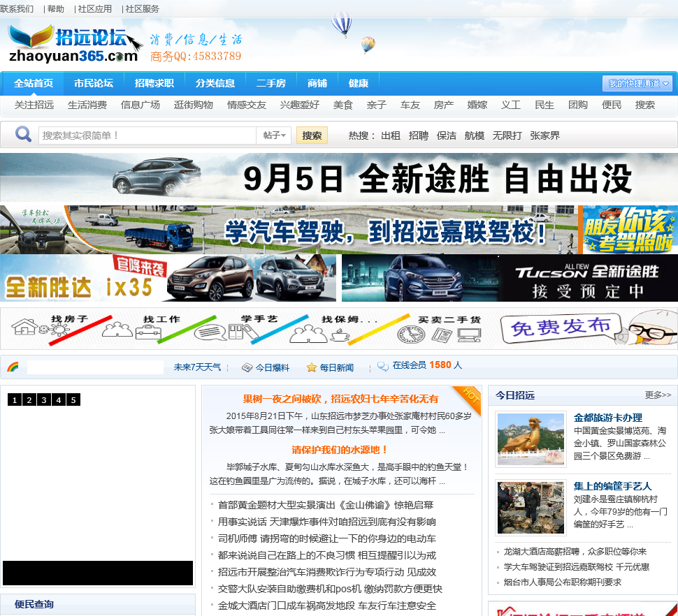
Task: Click the 关注招远 submenu item
Action: [34, 105]
